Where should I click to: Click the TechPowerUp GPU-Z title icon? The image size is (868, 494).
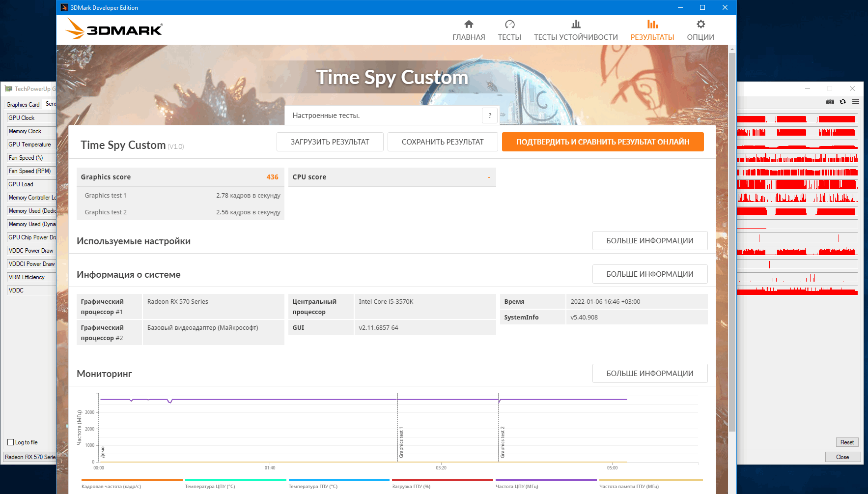[x=8, y=88]
